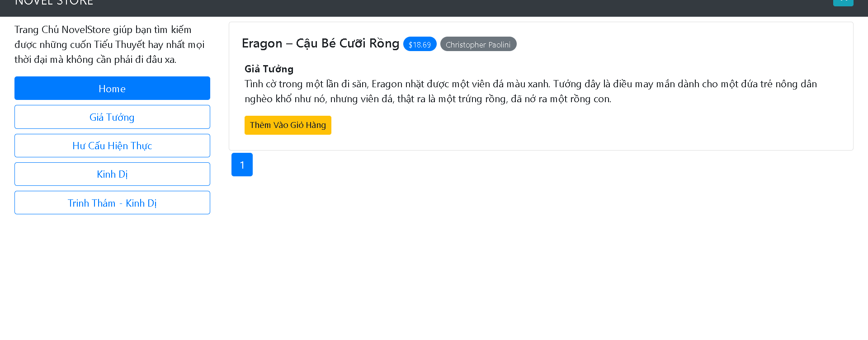Click the yellow Thêm Vào Giỏ Hàng button
This screenshot has height=340, width=868.
(x=288, y=125)
